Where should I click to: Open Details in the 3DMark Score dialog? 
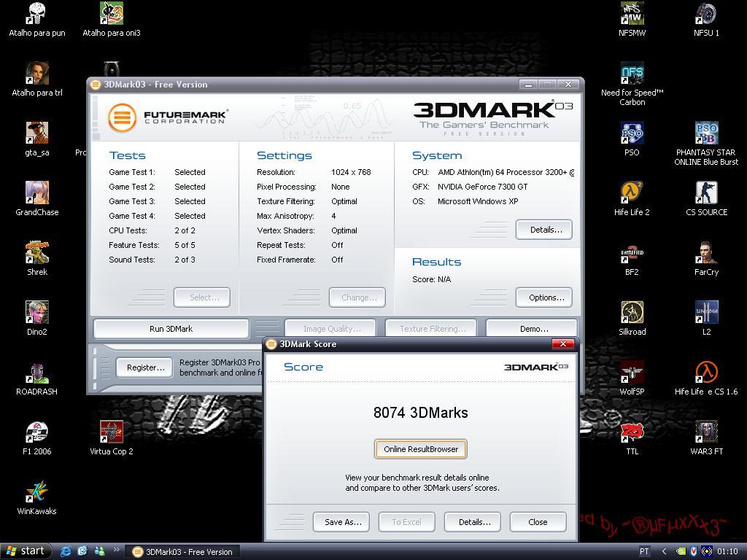click(473, 522)
